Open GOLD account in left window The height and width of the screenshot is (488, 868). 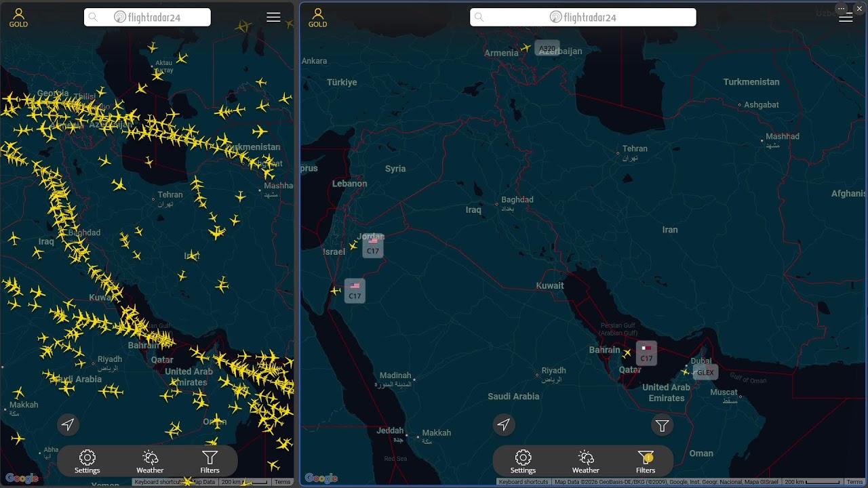(x=18, y=18)
